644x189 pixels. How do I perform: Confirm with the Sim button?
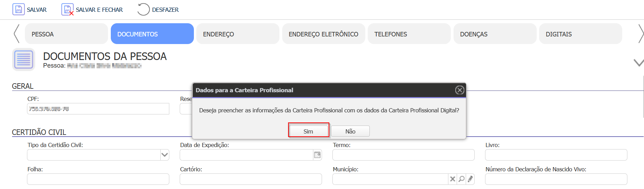(x=308, y=131)
